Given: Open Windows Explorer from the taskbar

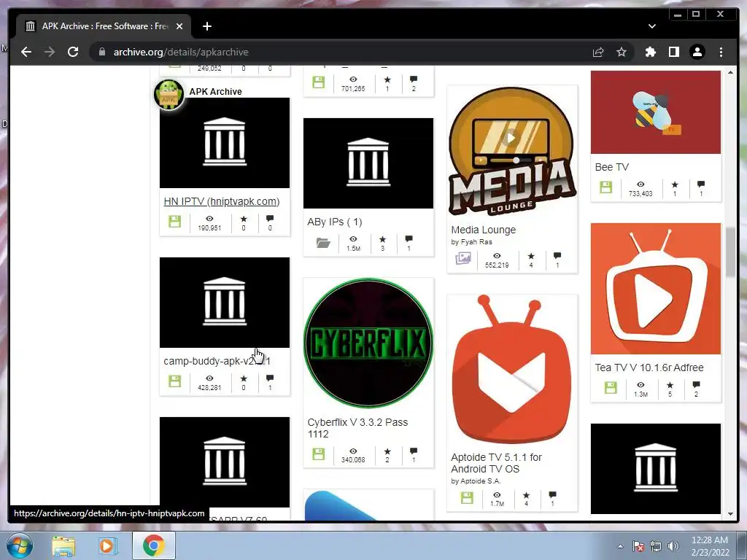Looking at the screenshot, I should click(63, 546).
